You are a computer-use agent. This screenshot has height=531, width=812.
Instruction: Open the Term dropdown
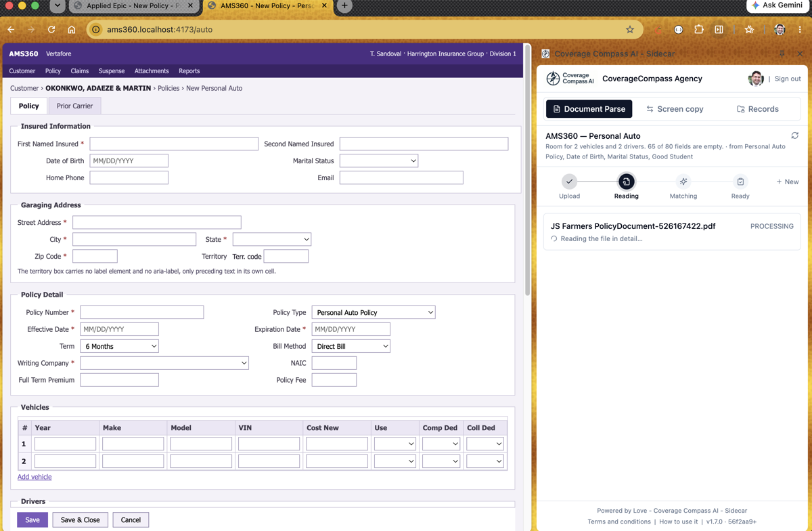119,346
